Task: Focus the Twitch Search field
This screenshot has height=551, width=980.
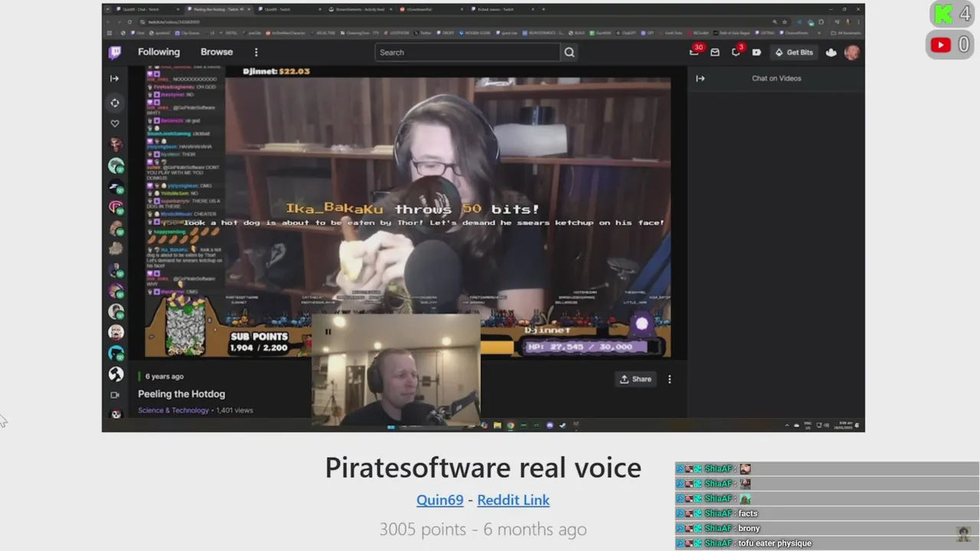Action: (x=467, y=52)
